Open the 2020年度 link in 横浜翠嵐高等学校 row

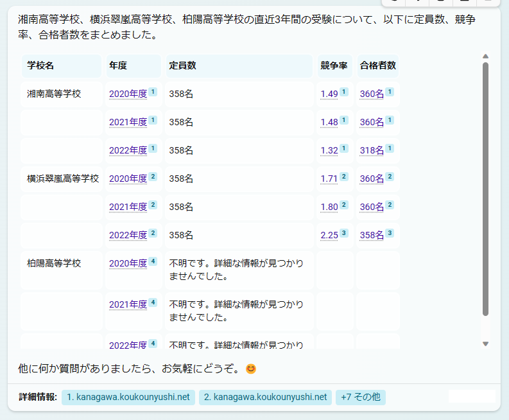(x=128, y=179)
